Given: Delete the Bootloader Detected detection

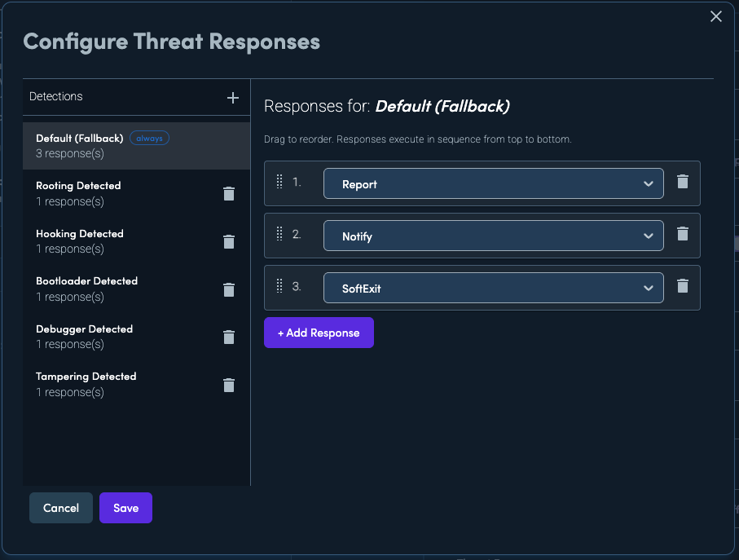Looking at the screenshot, I should [x=229, y=289].
